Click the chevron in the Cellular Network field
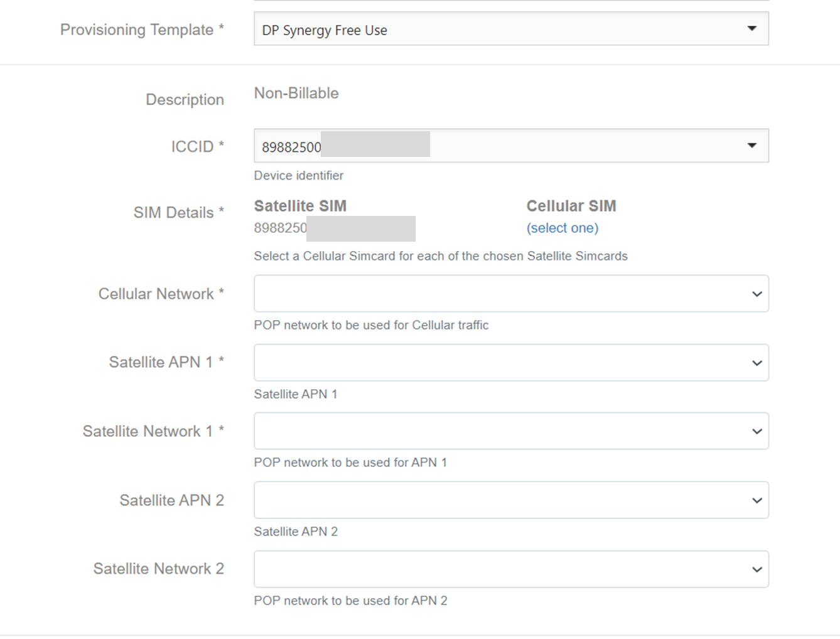Image resolution: width=840 pixels, height=639 pixels. (x=757, y=294)
